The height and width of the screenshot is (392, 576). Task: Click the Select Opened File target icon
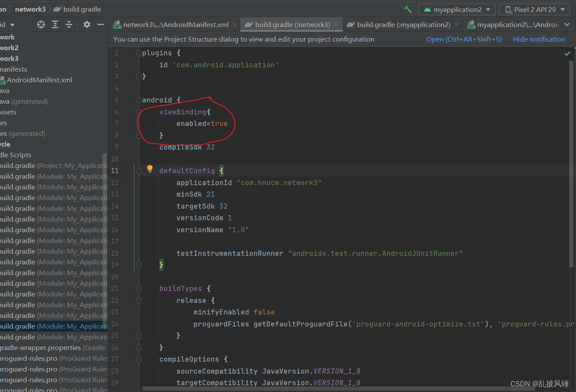[x=41, y=24]
